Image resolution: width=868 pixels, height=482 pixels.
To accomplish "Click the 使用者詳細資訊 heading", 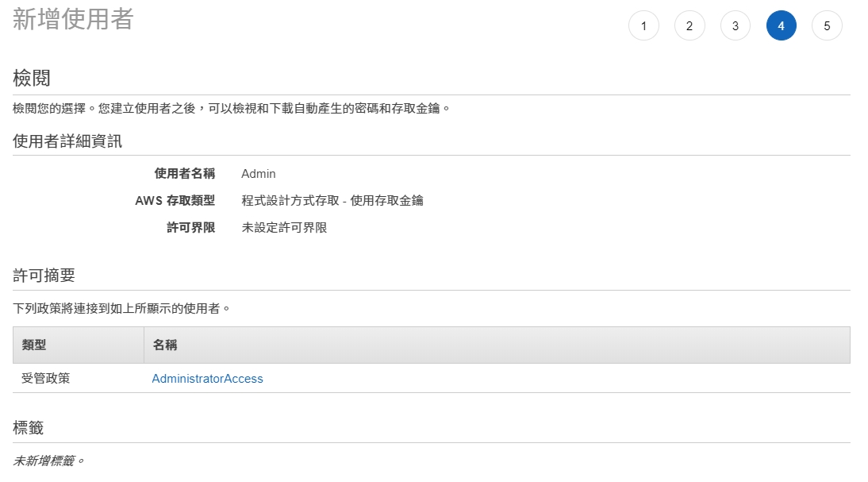I will coord(67,141).
